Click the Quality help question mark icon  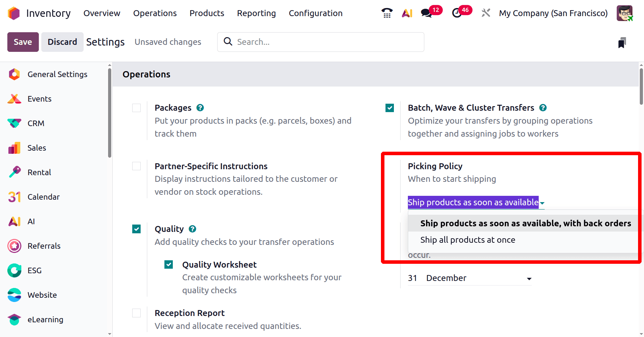(192, 229)
